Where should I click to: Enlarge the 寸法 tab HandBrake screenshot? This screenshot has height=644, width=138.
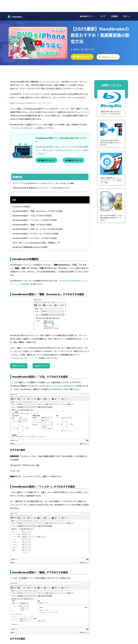pos(50,419)
